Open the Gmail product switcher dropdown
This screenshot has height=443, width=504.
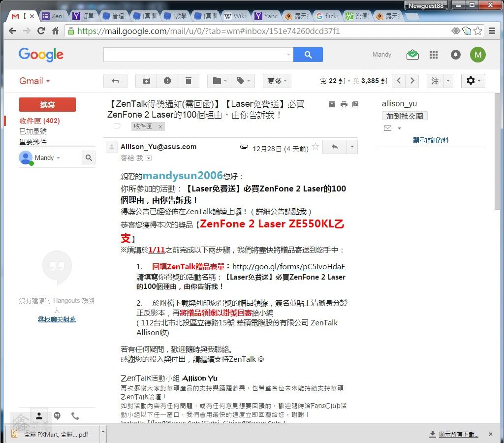[x=34, y=81]
